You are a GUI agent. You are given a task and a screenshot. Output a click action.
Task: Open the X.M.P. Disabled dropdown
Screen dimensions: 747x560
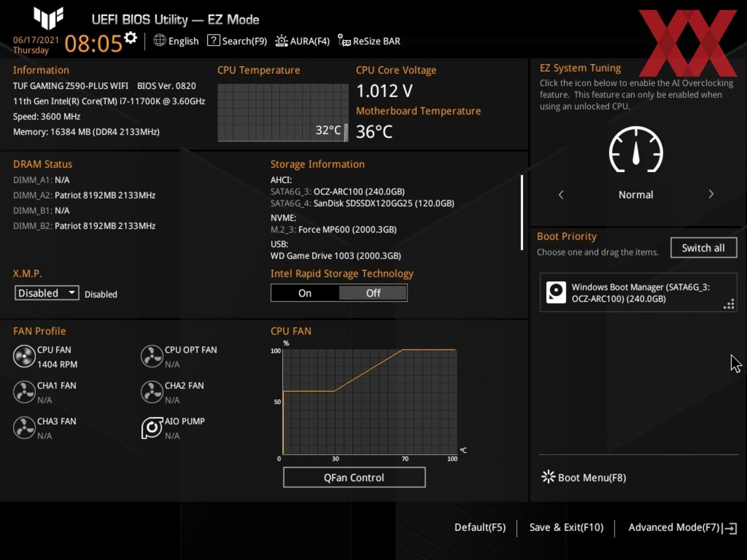point(47,293)
